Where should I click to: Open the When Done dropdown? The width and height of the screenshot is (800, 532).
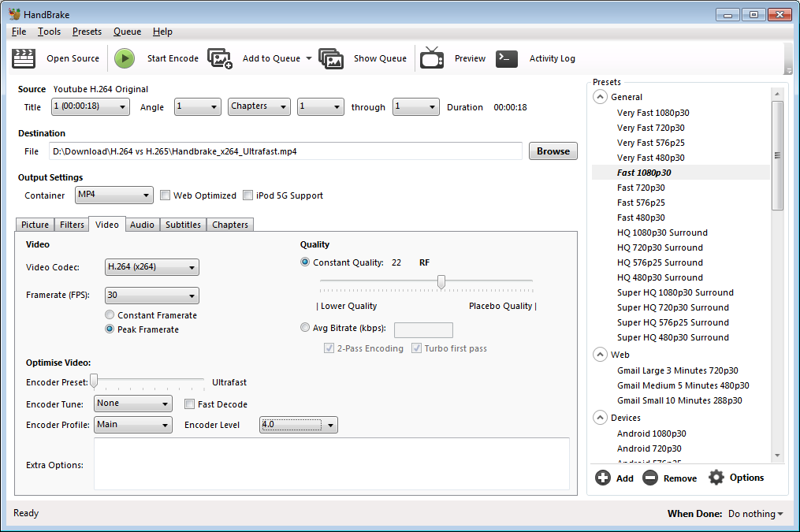tap(756, 514)
